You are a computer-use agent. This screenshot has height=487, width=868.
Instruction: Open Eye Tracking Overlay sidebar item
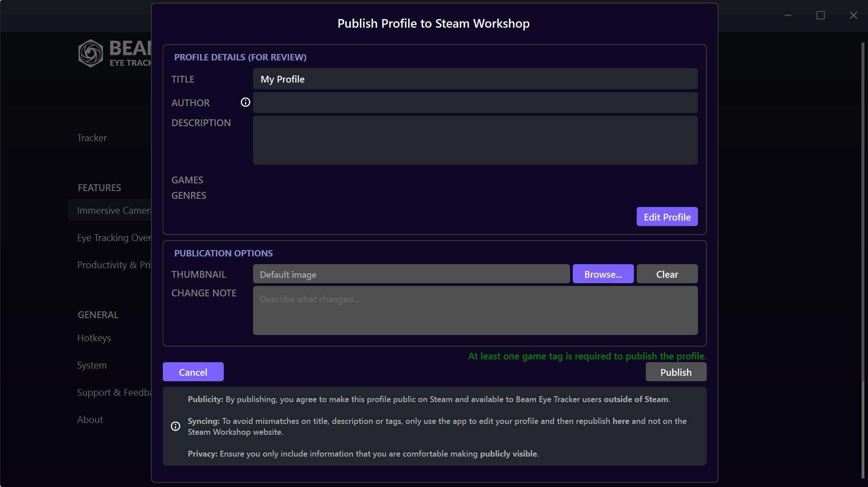(x=114, y=238)
